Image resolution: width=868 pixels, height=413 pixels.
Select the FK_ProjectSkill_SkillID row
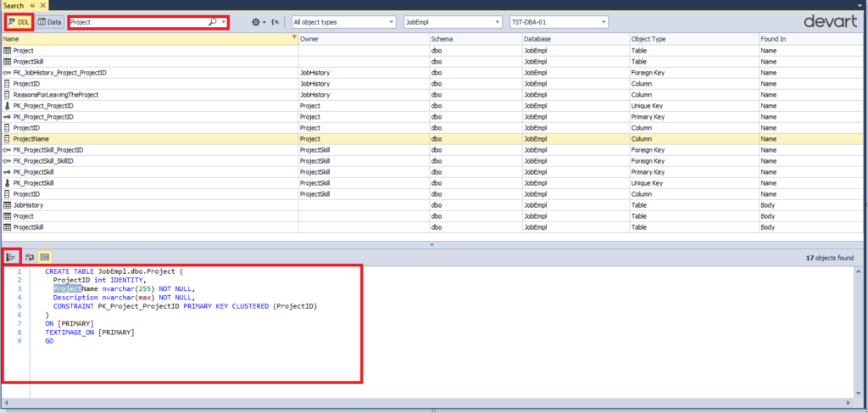coord(433,161)
